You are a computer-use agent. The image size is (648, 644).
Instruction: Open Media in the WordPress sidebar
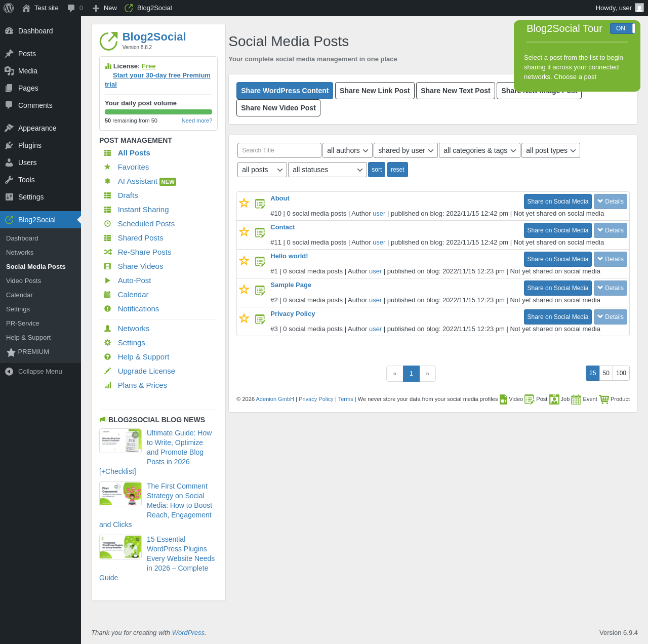pyautogui.click(x=40, y=71)
